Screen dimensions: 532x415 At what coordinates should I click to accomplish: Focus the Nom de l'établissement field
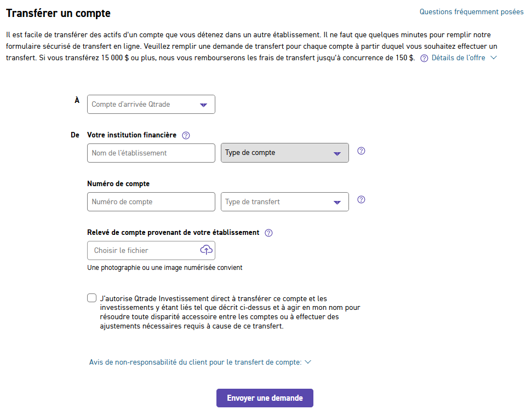[151, 153]
